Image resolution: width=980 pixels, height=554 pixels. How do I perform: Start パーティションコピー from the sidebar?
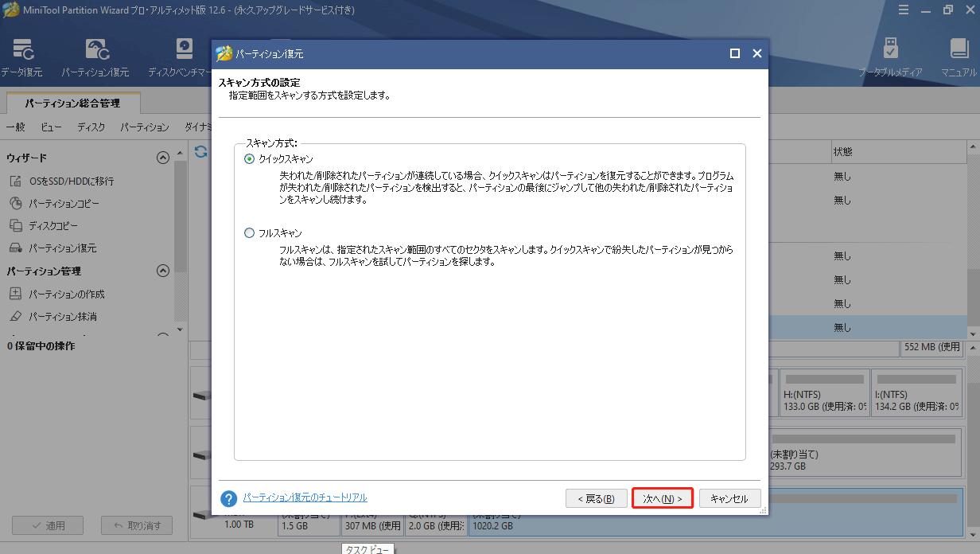(x=64, y=204)
